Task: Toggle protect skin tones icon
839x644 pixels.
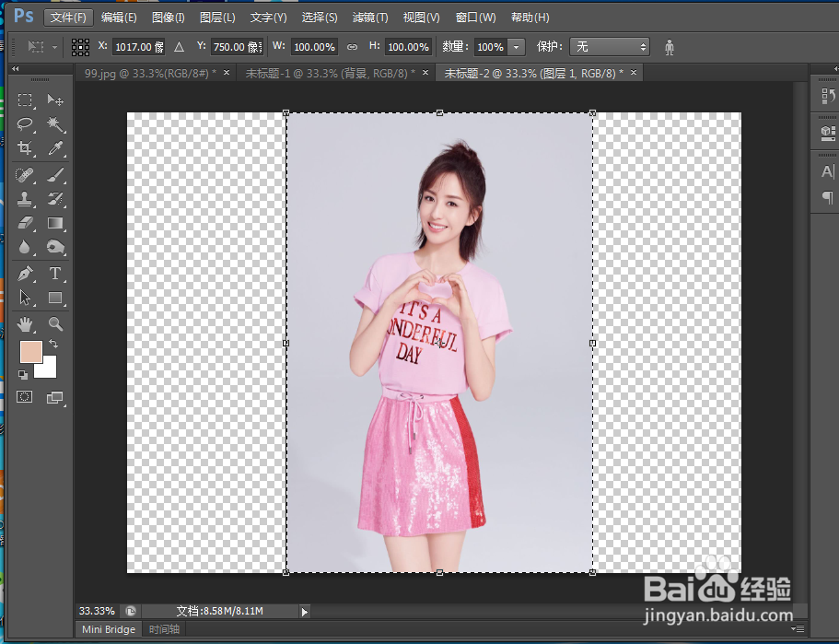Action: (x=670, y=47)
